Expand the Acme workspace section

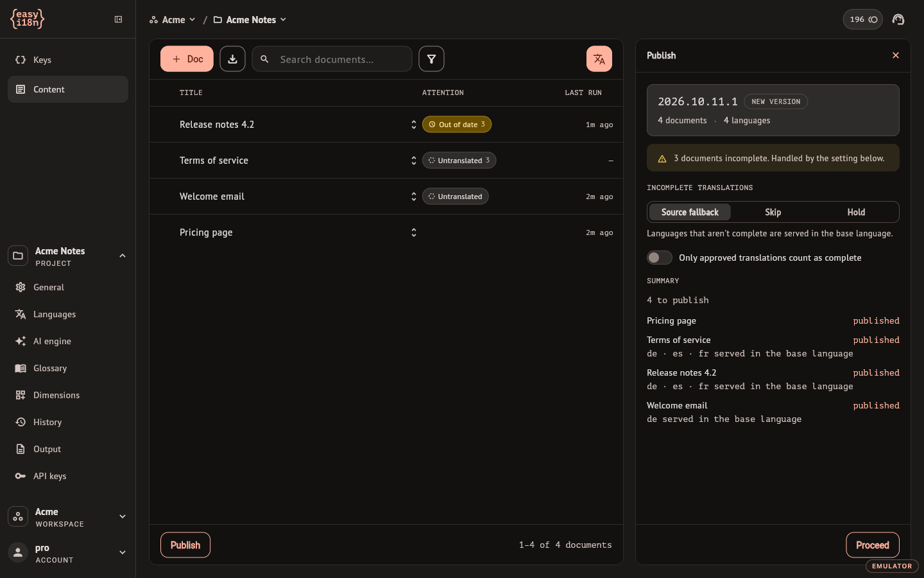point(123,516)
